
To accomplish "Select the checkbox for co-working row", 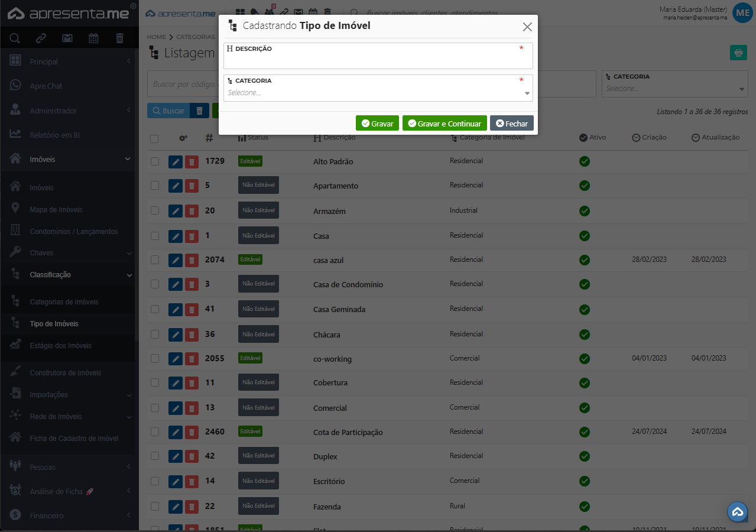I will 155,358.
